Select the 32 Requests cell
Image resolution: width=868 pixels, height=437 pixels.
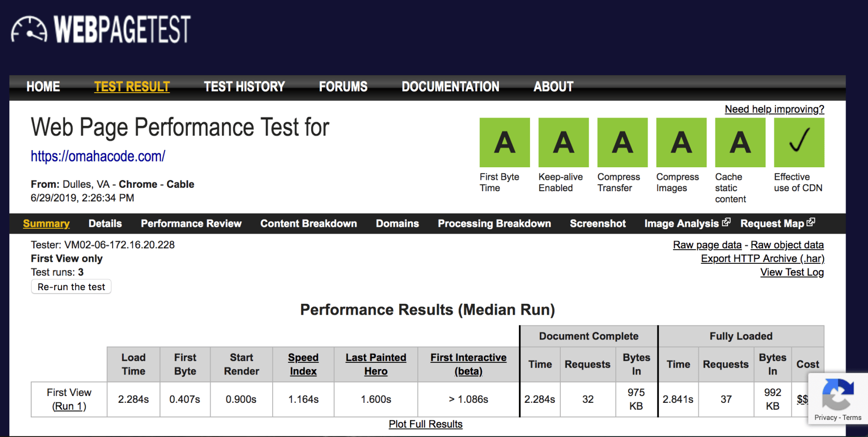(x=588, y=399)
